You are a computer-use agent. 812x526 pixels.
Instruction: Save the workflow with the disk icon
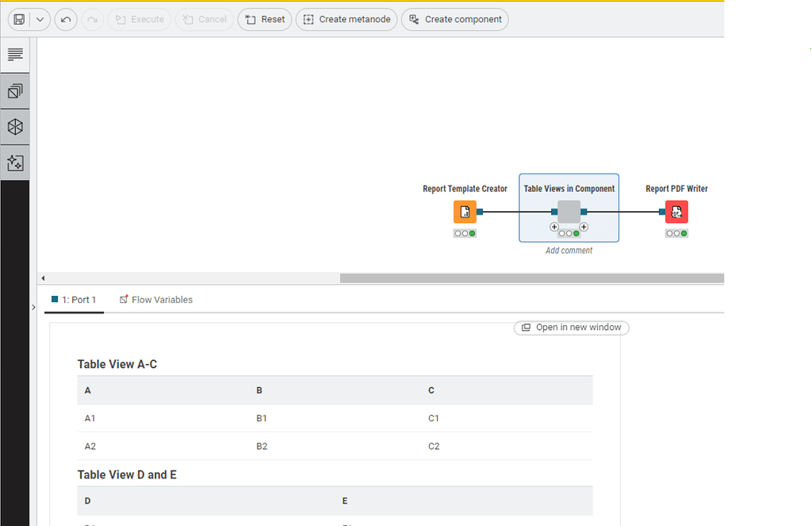click(18, 19)
